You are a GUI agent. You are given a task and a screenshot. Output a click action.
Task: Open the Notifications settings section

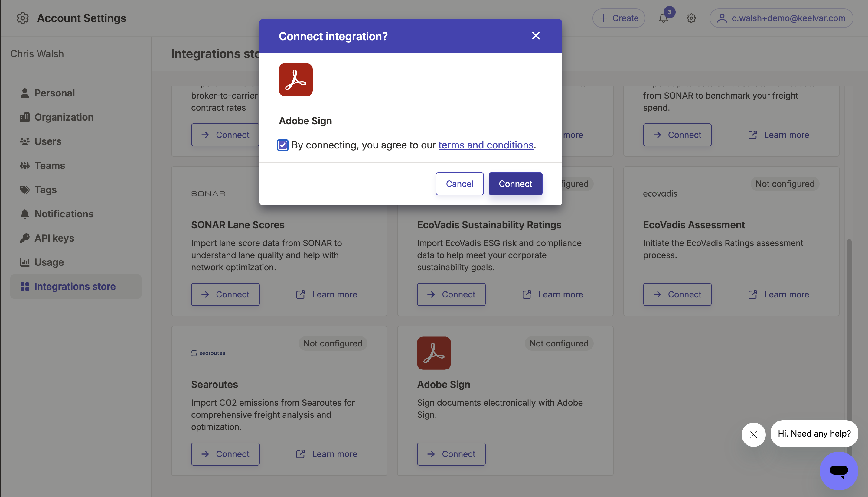click(x=64, y=214)
